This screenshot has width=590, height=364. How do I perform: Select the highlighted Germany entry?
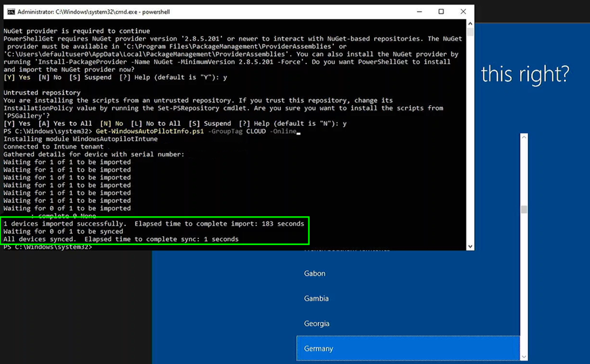(319, 349)
